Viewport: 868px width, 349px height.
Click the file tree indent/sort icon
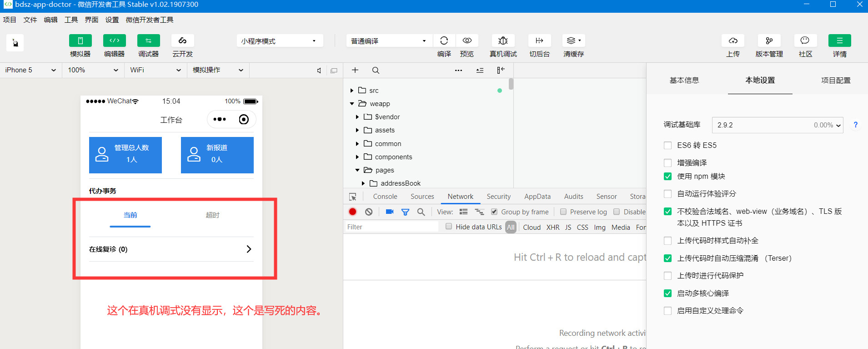pos(480,70)
